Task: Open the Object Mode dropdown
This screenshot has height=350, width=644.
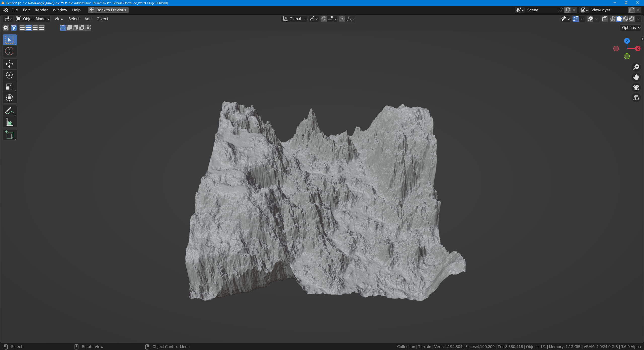Action: click(x=33, y=19)
